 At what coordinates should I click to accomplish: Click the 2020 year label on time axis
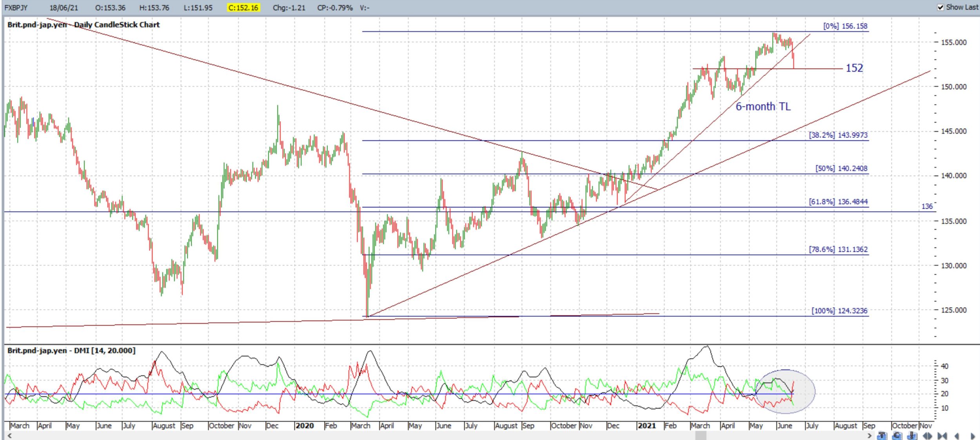click(305, 426)
